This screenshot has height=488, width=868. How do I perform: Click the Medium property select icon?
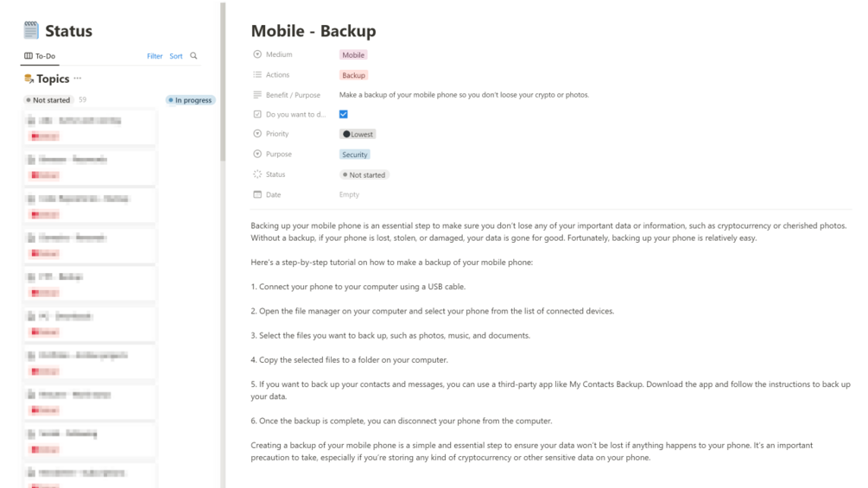click(x=257, y=54)
